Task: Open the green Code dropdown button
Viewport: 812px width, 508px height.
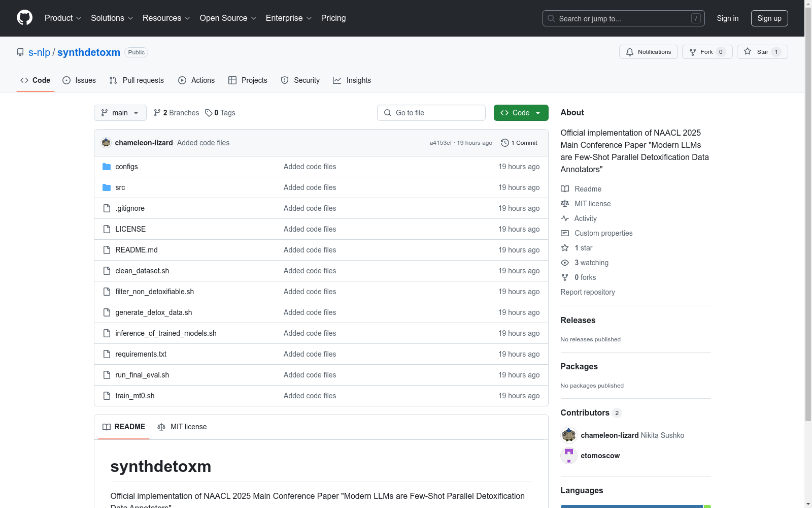Action: click(521, 113)
